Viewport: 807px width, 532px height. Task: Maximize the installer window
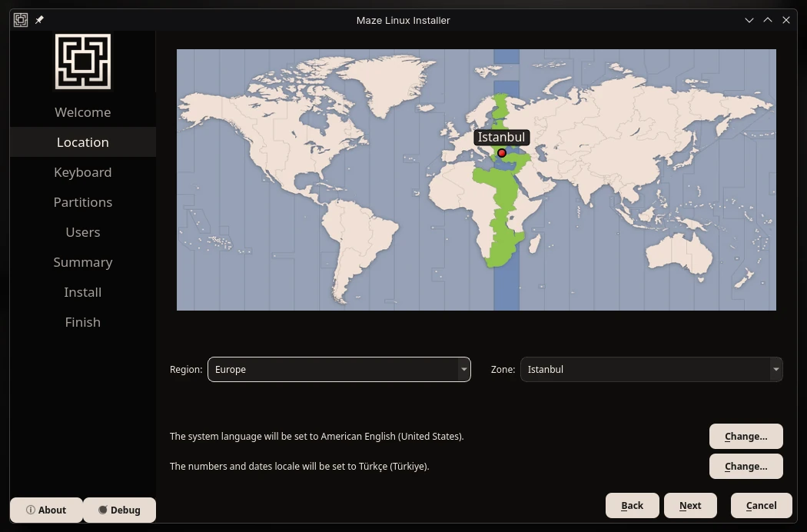767,20
